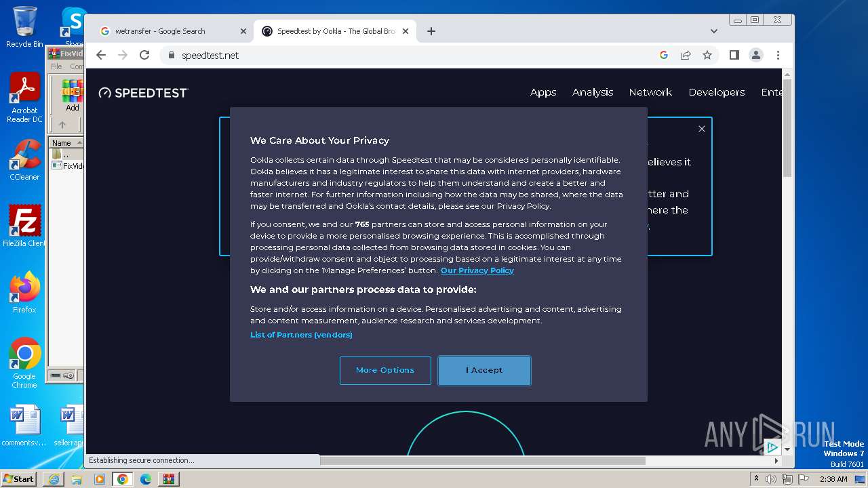The image size is (868, 488).
Task: Click the horizontal scrollbar right arrow
Action: coord(776,461)
